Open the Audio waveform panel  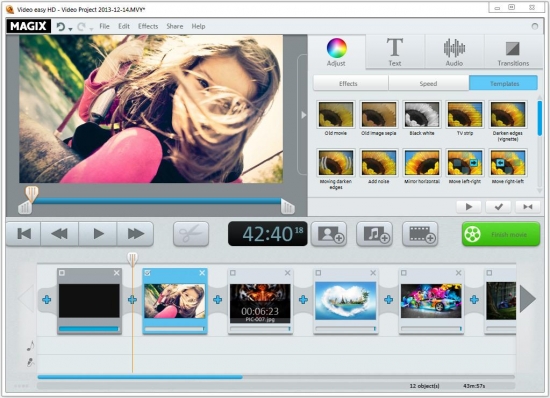pyautogui.click(x=454, y=52)
